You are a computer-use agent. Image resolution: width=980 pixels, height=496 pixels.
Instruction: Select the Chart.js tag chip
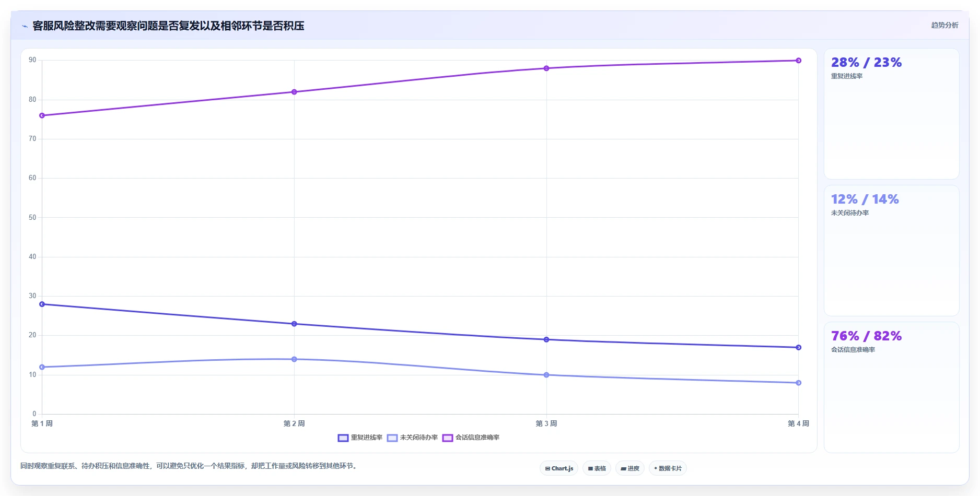559,468
